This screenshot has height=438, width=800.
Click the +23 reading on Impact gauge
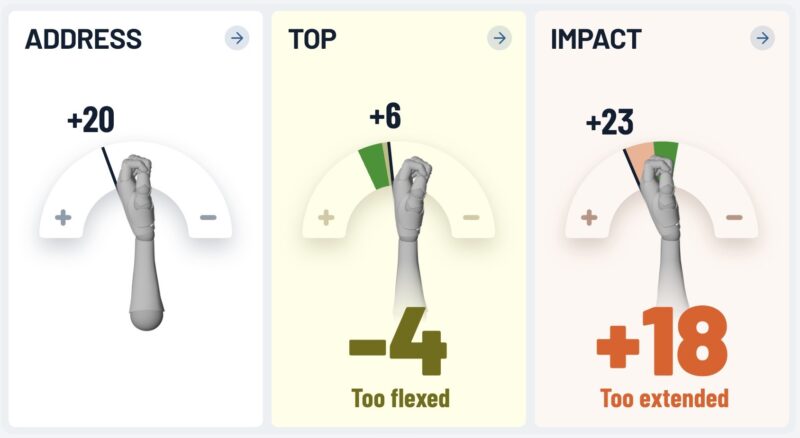pyautogui.click(x=610, y=123)
